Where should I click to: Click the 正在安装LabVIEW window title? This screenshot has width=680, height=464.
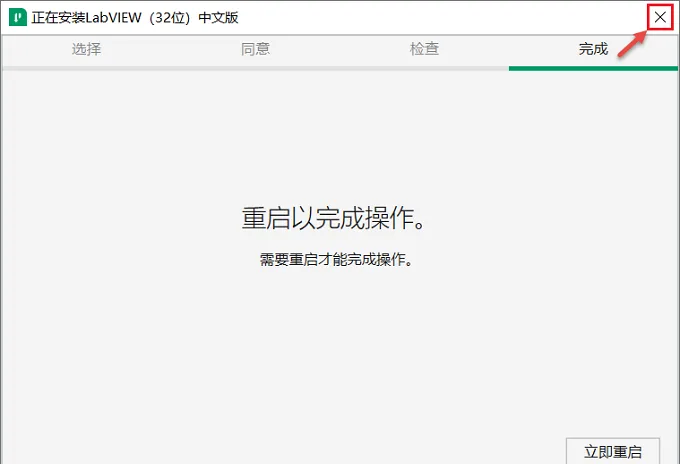135,17
